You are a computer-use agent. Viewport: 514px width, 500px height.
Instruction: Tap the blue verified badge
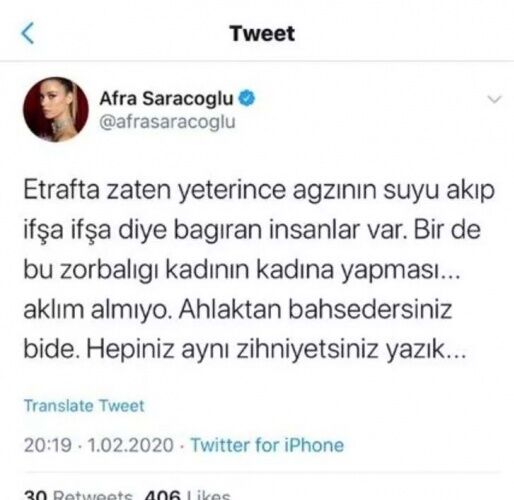[247, 99]
